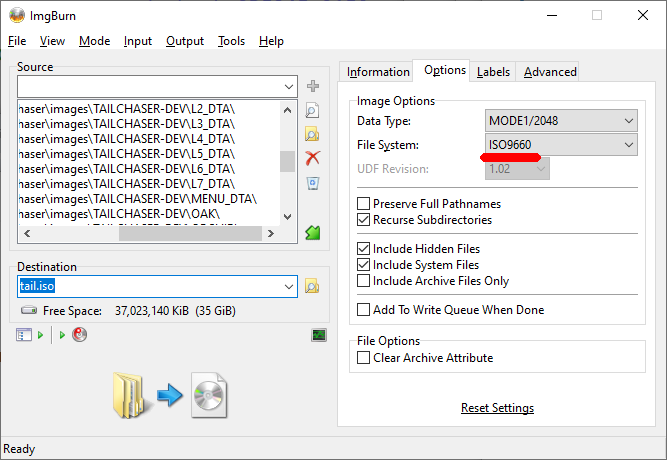
Task: Switch to the Advanced tab
Action: tap(550, 71)
